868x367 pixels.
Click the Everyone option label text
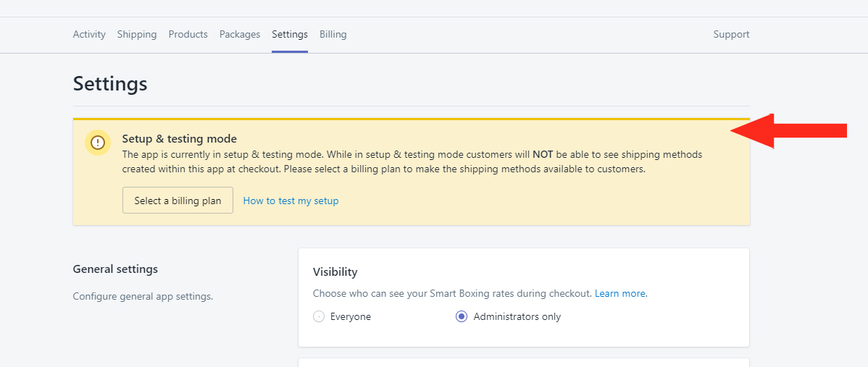coord(351,317)
